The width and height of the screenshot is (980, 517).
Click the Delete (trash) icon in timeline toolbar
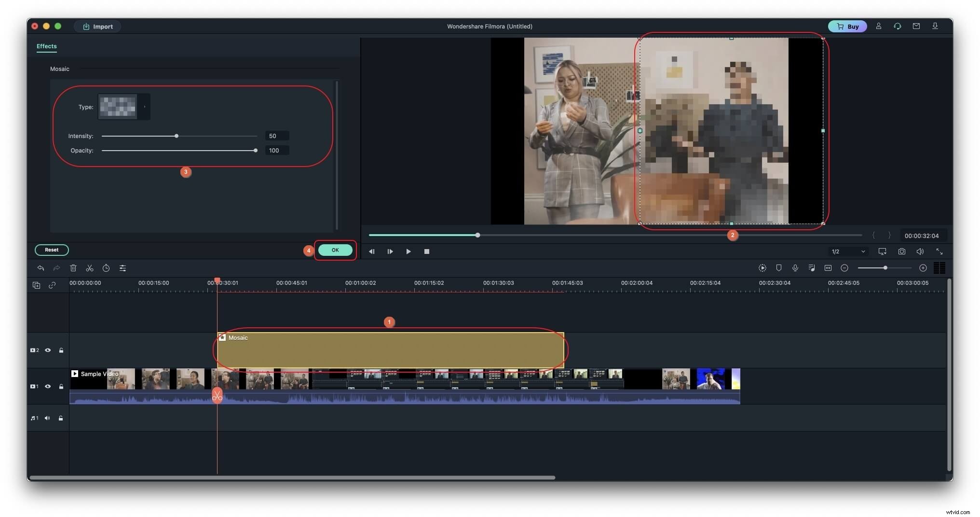point(73,268)
